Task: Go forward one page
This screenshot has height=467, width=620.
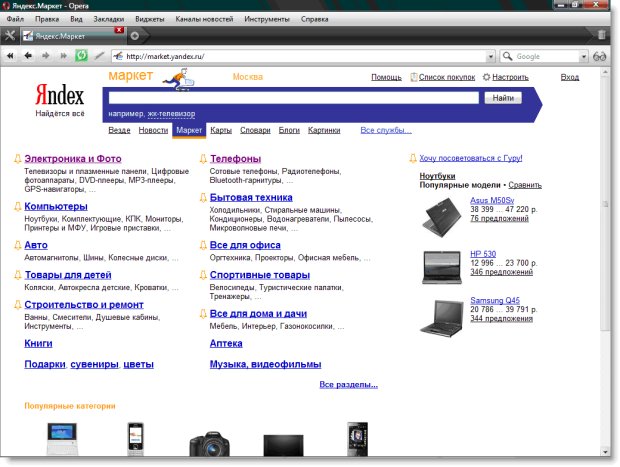Action: (46, 56)
